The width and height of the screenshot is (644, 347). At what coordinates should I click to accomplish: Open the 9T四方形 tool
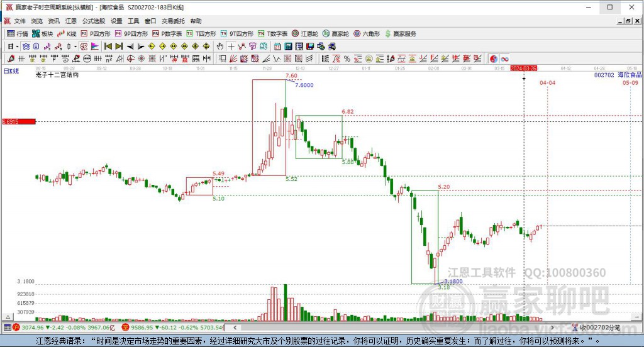coord(237,34)
